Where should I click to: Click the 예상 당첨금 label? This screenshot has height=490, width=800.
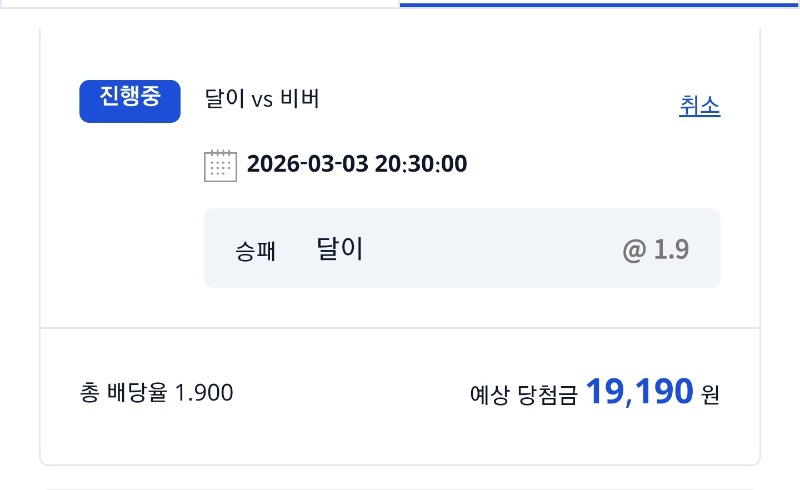tap(523, 394)
